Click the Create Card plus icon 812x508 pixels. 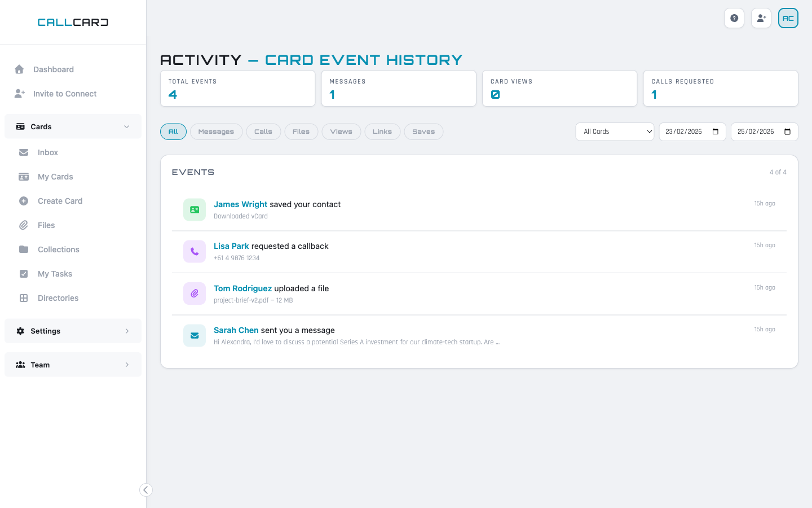(x=23, y=200)
